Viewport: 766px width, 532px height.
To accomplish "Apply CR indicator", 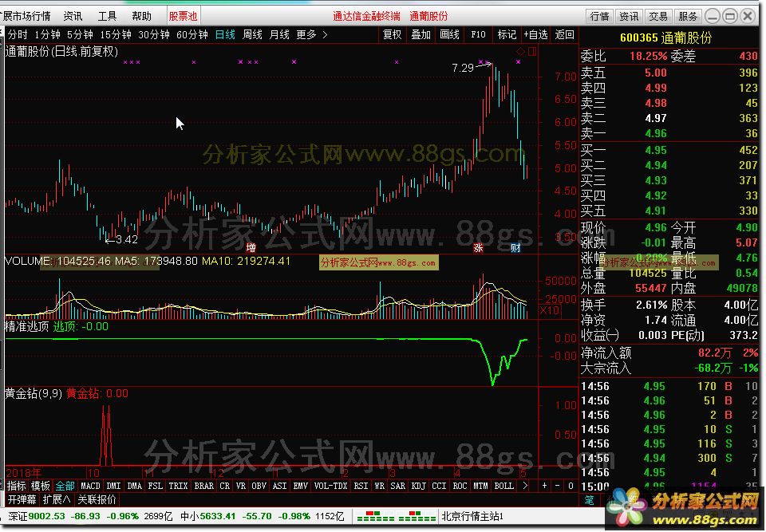I will pos(225,486).
